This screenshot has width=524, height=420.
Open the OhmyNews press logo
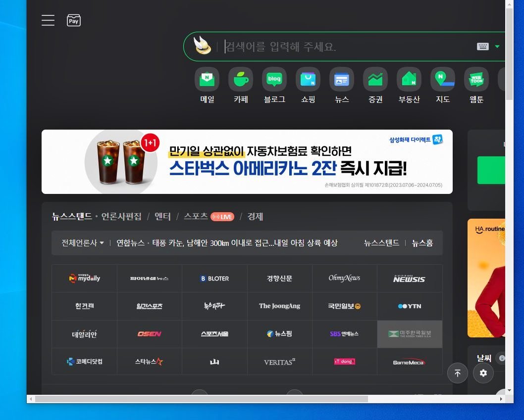(x=345, y=279)
